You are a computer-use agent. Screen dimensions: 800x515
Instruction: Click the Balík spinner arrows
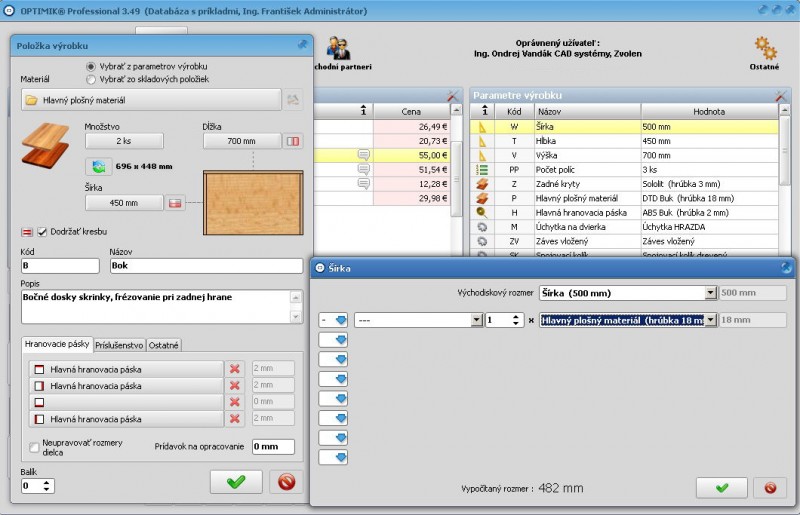[46, 485]
